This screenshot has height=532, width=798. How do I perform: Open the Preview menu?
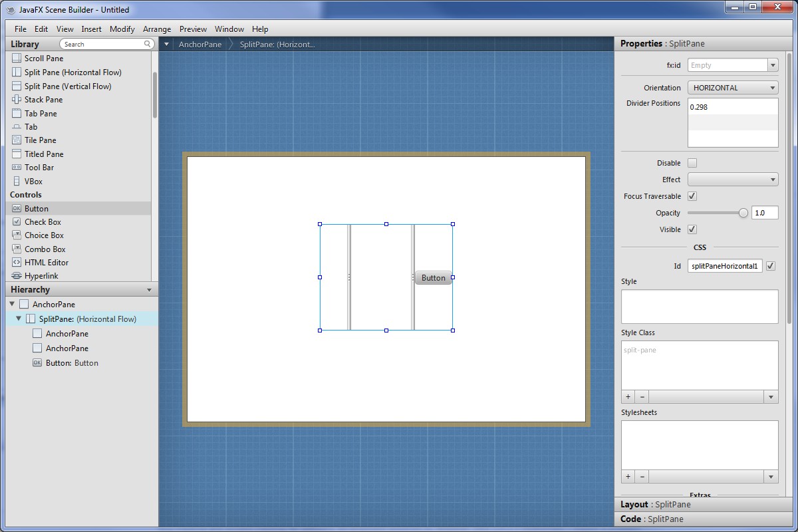click(193, 29)
